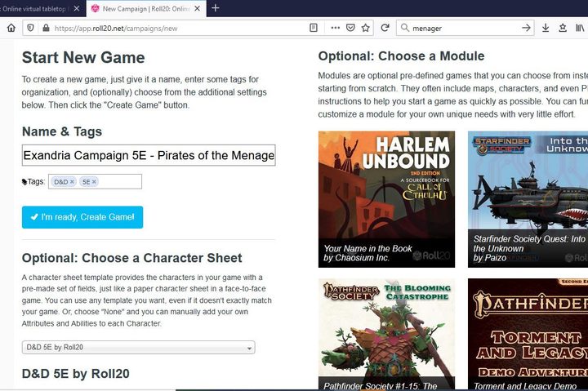
Task: Click the Name & Tags heading
Action: (x=62, y=131)
